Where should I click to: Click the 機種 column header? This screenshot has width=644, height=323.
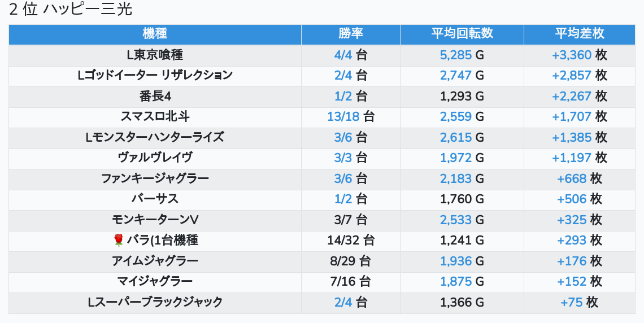coord(155,34)
